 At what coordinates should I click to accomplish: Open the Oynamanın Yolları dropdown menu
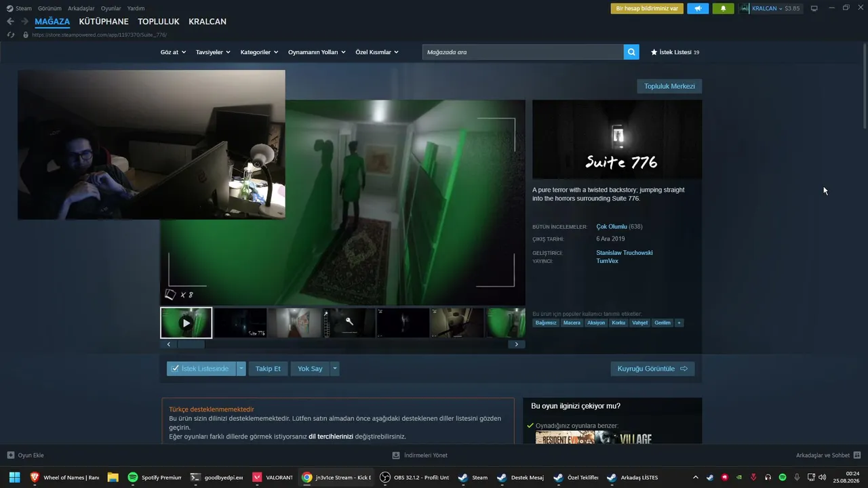[x=317, y=52]
